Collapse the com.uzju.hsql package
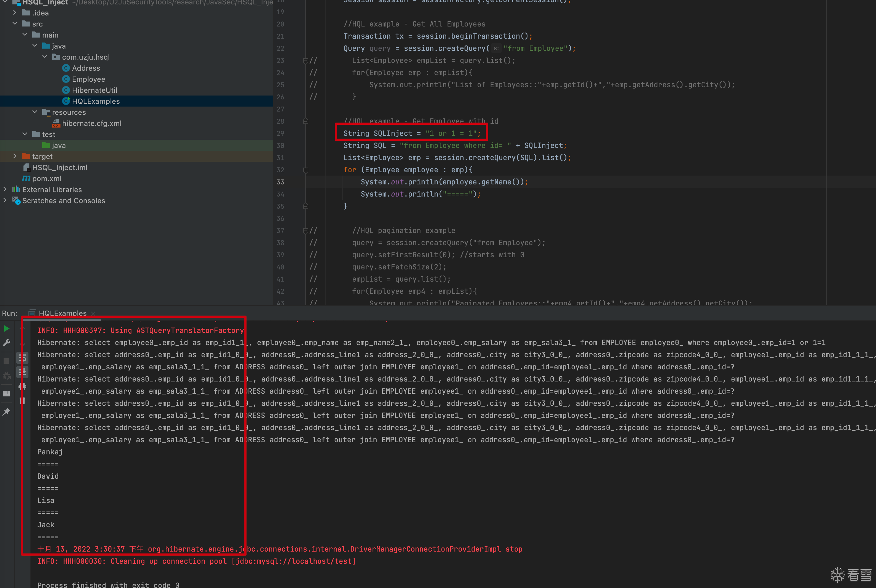This screenshot has width=876, height=588. [45, 57]
